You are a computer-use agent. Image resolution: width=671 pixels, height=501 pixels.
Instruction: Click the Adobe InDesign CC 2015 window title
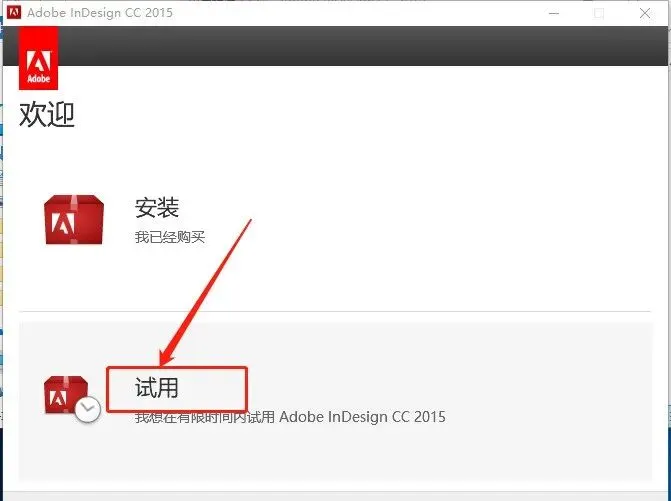click(x=100, y=12)
